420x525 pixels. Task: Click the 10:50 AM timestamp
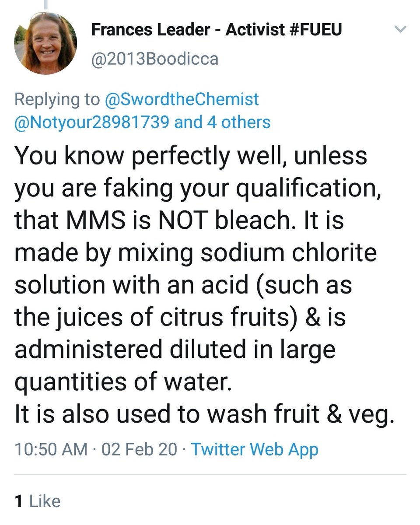tap(51, 449)
